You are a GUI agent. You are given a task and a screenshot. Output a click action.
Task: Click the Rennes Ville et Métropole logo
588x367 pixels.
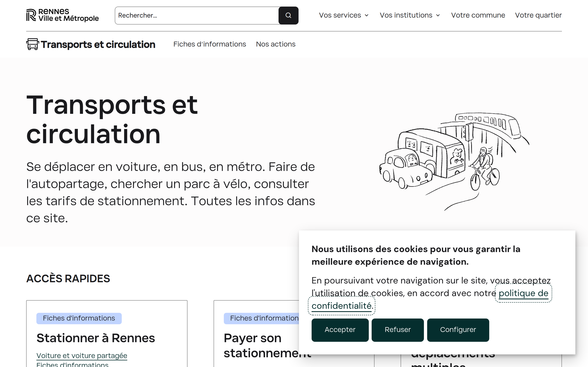click(62, 15)
